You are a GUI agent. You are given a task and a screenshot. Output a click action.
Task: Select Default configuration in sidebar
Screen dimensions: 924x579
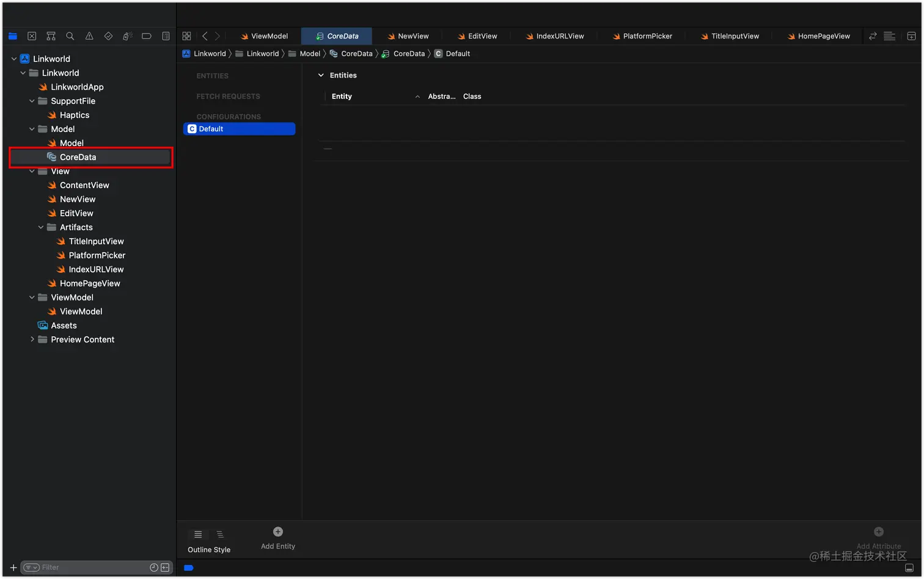[239, 129]
